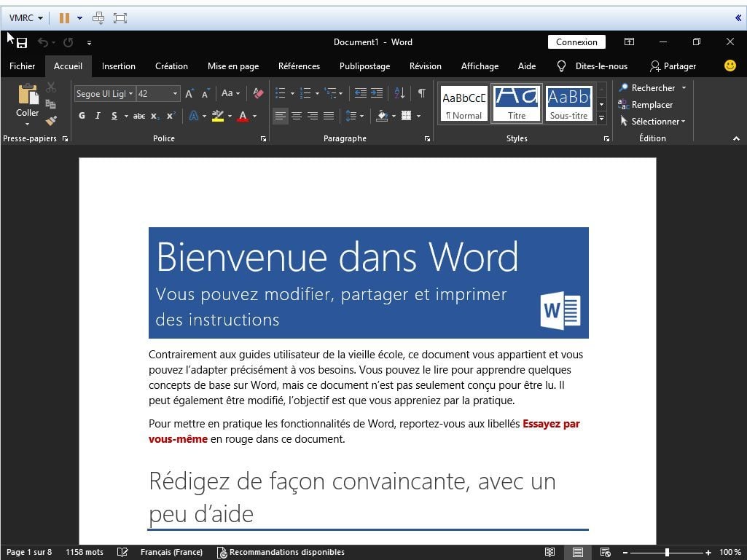Open the font size dropdown
This screenshot has width=747, height=560.
(x=175, y=94)
